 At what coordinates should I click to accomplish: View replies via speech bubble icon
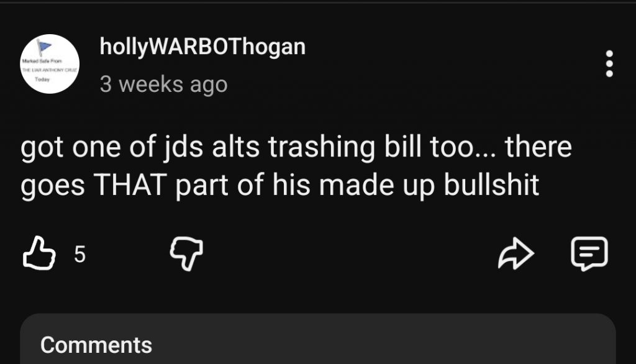point(589,253)
